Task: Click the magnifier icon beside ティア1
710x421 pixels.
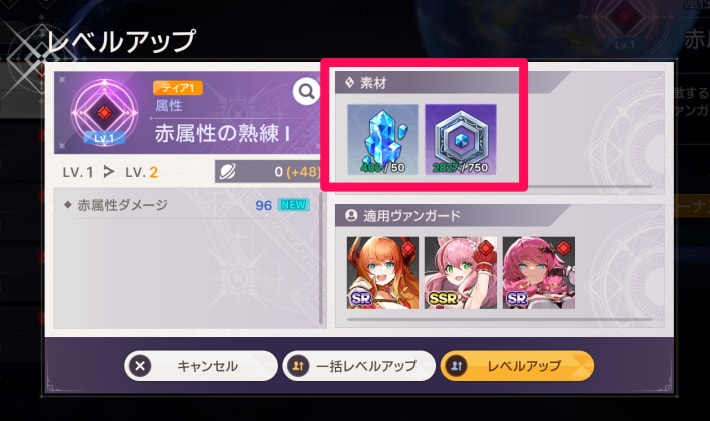Action: coord(306,92)
